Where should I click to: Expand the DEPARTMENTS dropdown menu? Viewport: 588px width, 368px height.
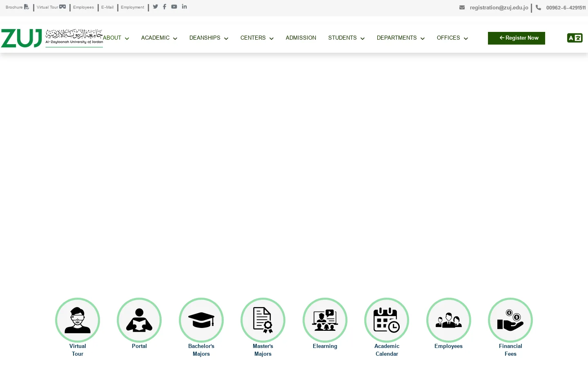(x=401, y=38)
